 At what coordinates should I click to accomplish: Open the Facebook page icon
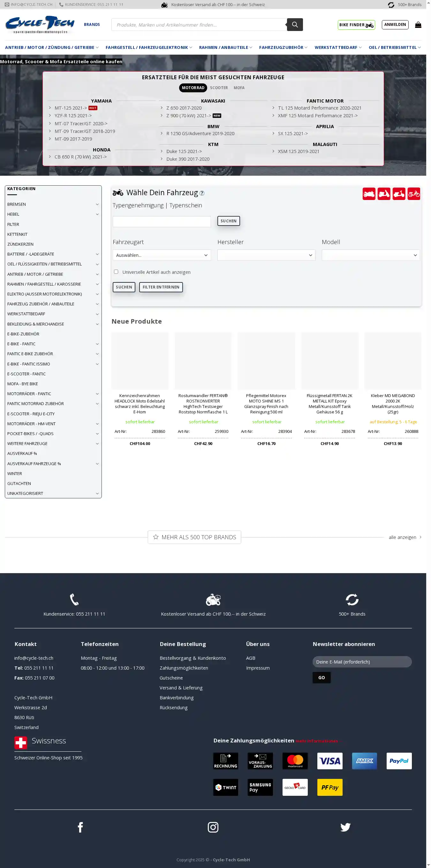pyautogui.click(x=80, y=827)
